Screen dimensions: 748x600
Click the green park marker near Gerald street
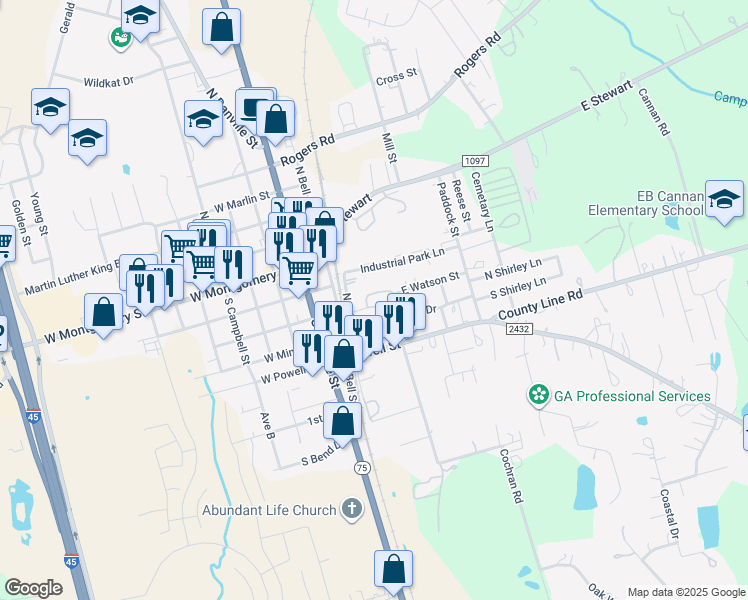point(120,38)
